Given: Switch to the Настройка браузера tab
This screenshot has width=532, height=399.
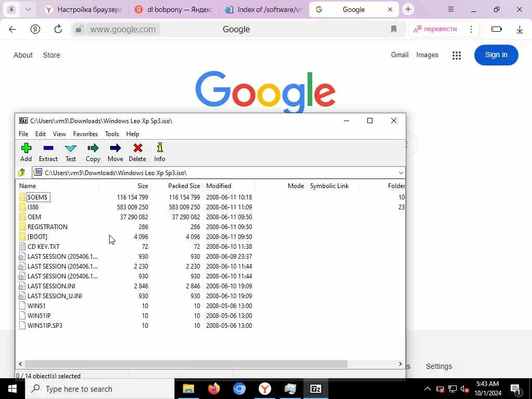Looking at the screenshot, I should pos(84,9).
